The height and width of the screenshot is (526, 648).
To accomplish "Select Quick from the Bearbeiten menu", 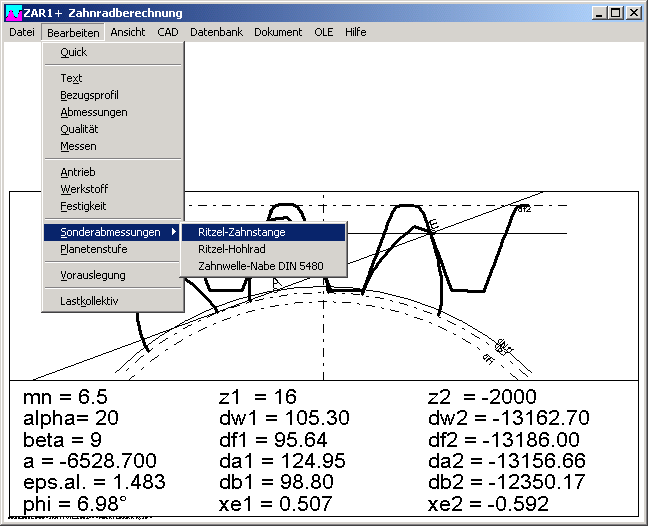I will pyautogui.click(x=74, y=52).
